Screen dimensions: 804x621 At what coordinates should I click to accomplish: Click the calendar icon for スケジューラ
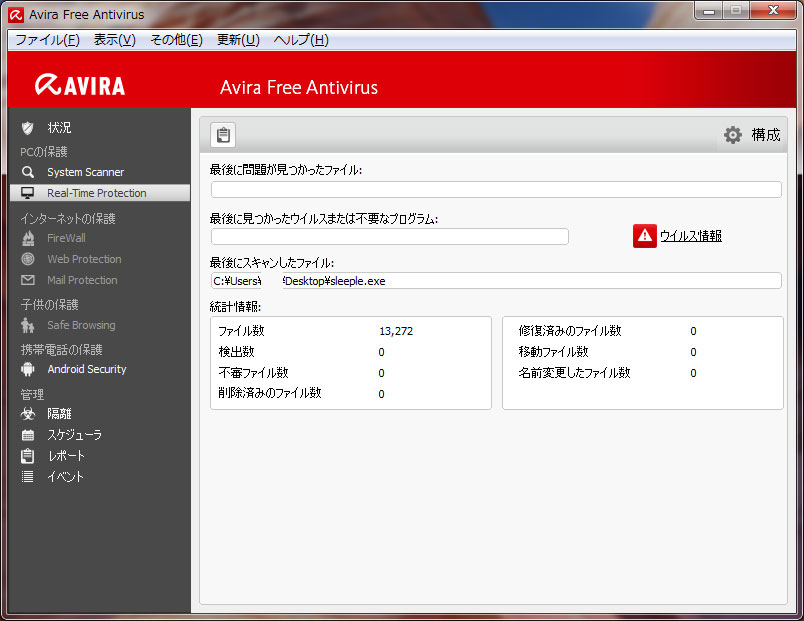pos(28,435)
